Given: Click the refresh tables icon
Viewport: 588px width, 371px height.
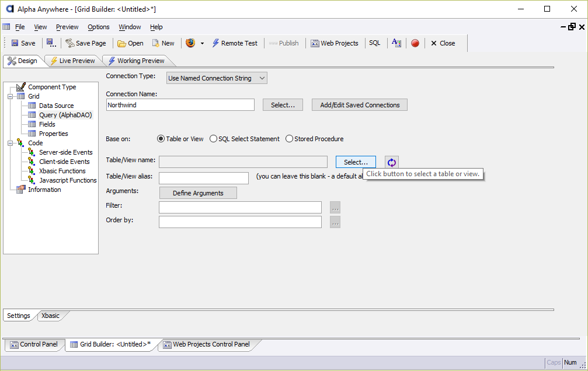Looking at the screenshot, I should pos(392,162).
